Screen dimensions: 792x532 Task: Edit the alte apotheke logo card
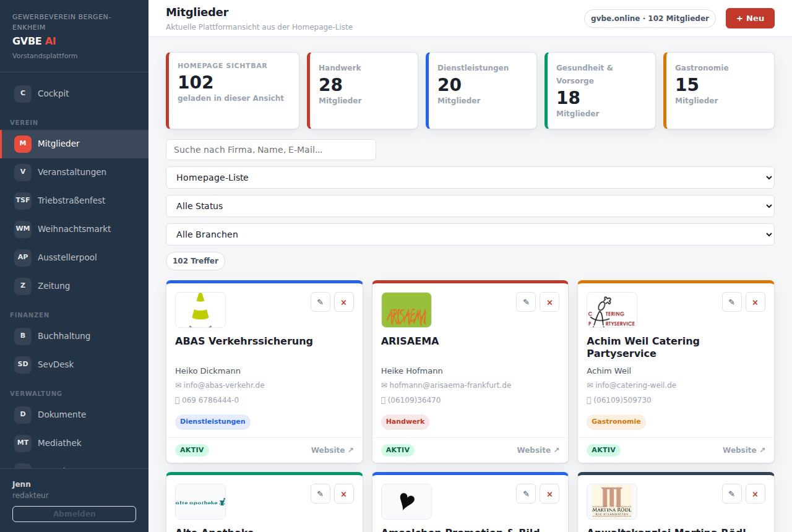[x=321, y=494]
